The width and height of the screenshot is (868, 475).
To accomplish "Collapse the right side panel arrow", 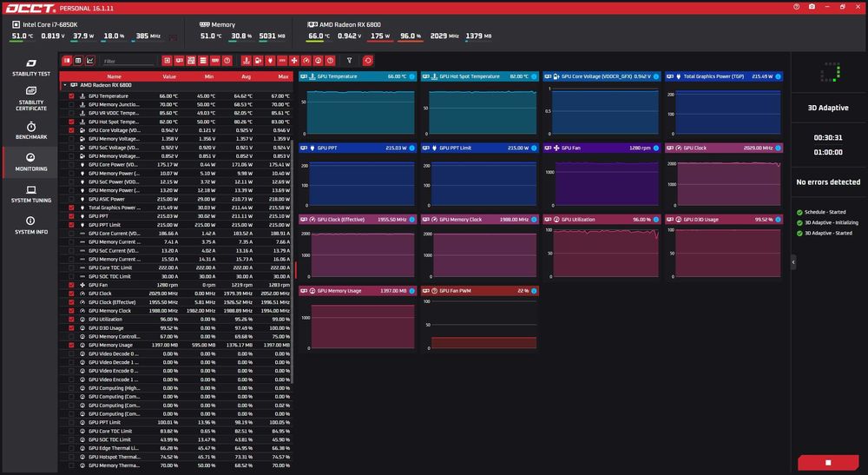I will coord(793,262).
